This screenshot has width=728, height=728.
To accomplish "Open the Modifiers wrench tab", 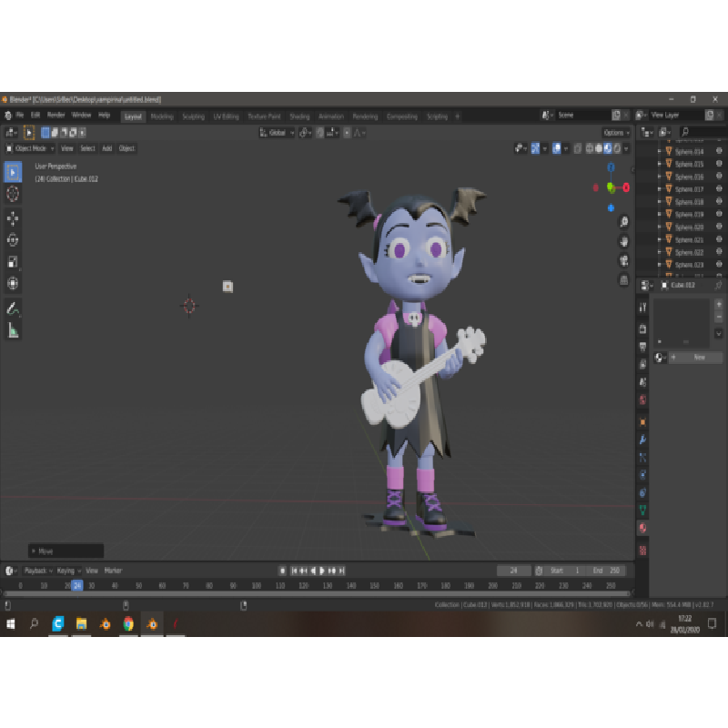I will [x=643, y=440].
